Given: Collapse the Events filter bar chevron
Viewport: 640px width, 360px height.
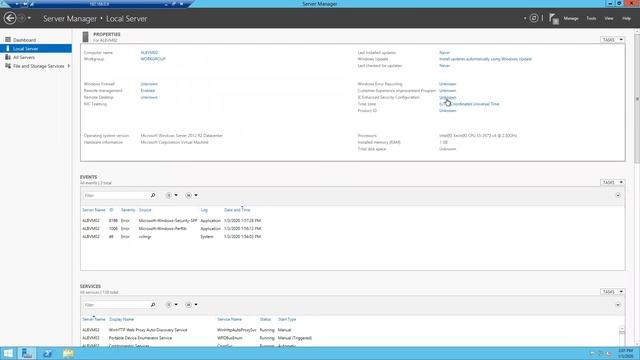Looking at the screenshot, I should [x=618, y=196].
